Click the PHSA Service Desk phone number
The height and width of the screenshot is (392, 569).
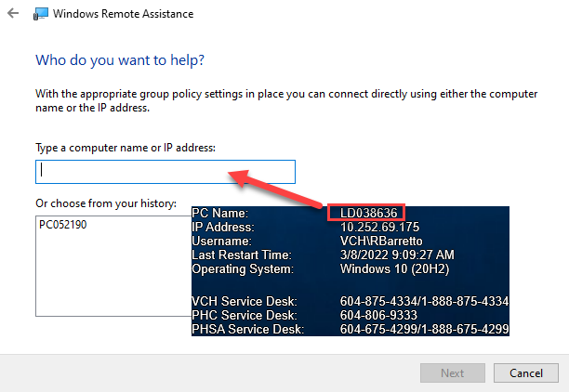(x=424, y=329)
